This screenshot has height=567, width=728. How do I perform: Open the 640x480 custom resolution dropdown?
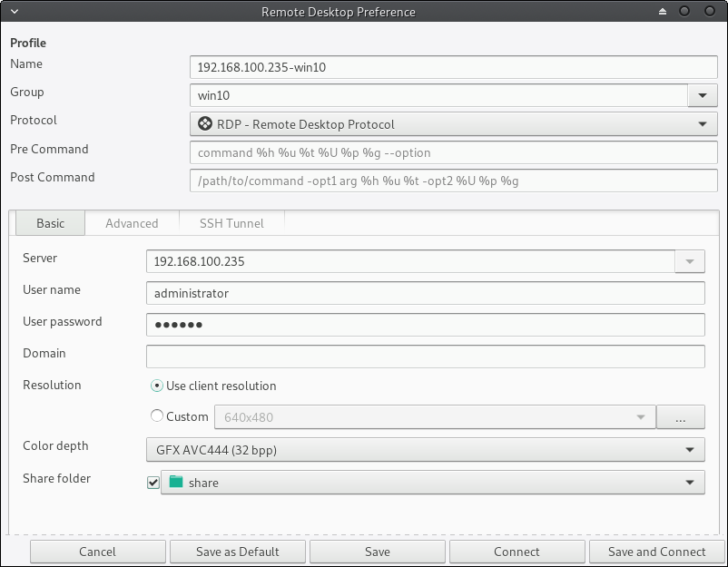435,417
